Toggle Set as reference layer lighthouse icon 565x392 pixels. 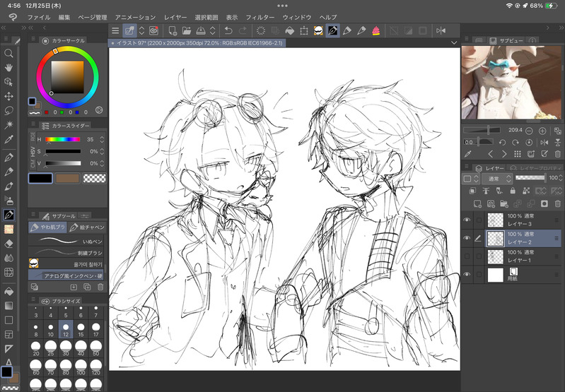coord(486,191)
